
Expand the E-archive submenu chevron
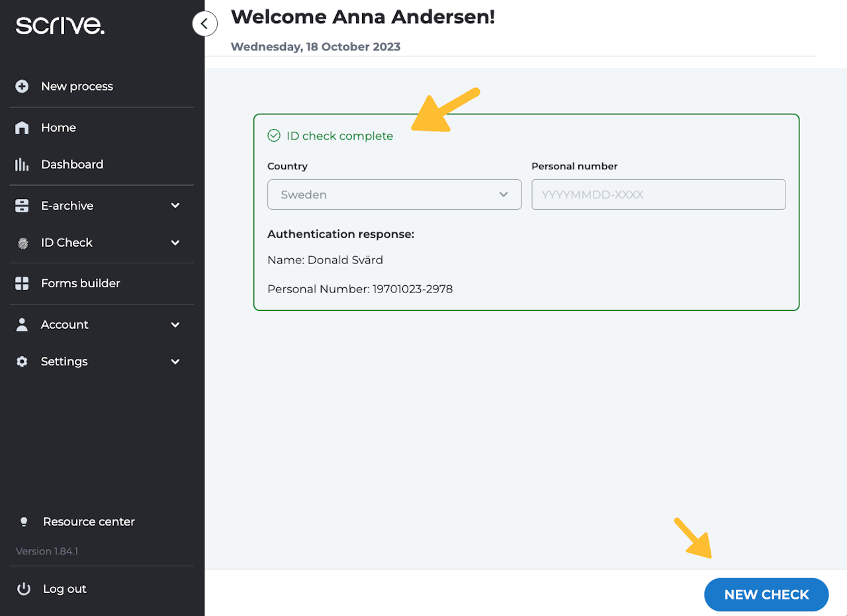pos(175,206)
